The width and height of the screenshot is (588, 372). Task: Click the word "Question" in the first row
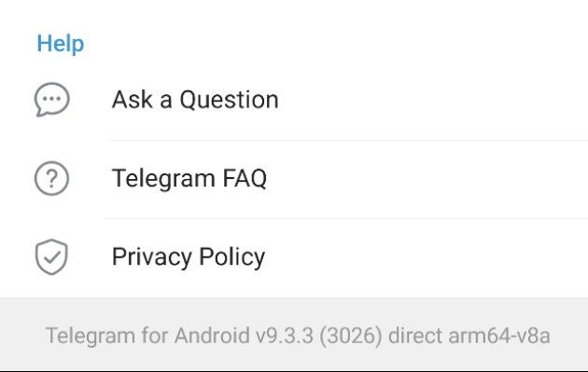[229, 100]
